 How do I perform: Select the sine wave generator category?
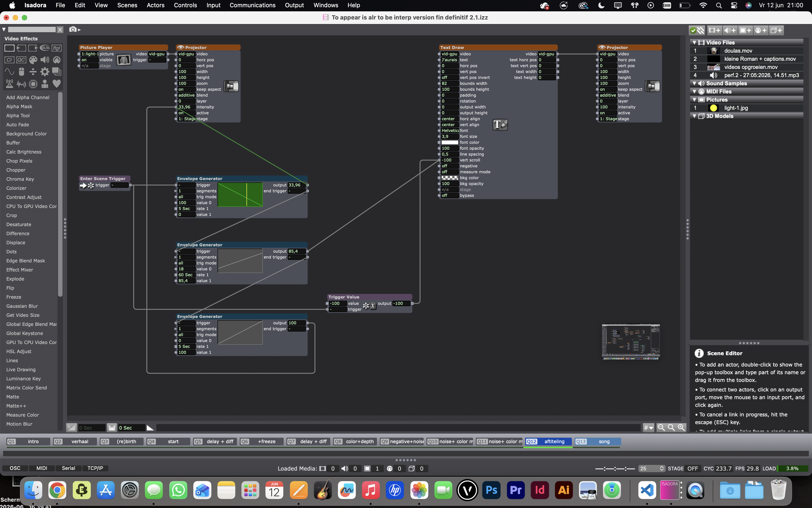click(9, 72)
